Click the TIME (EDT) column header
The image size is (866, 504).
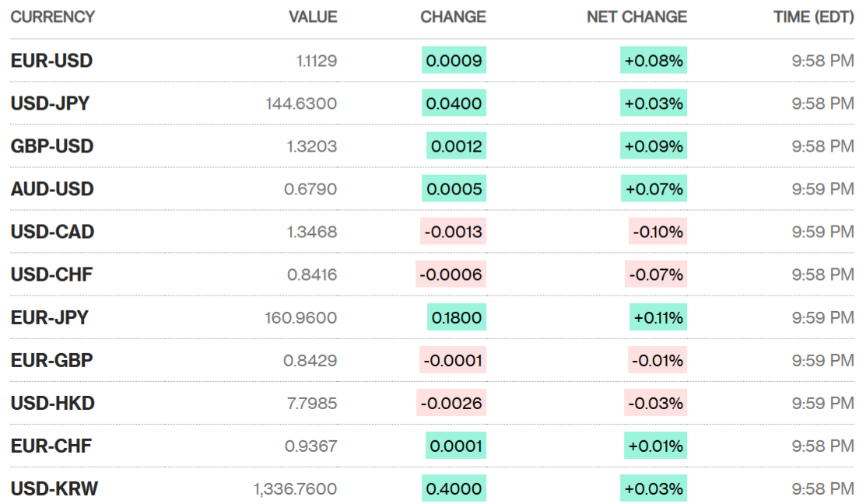pos(813,16)
